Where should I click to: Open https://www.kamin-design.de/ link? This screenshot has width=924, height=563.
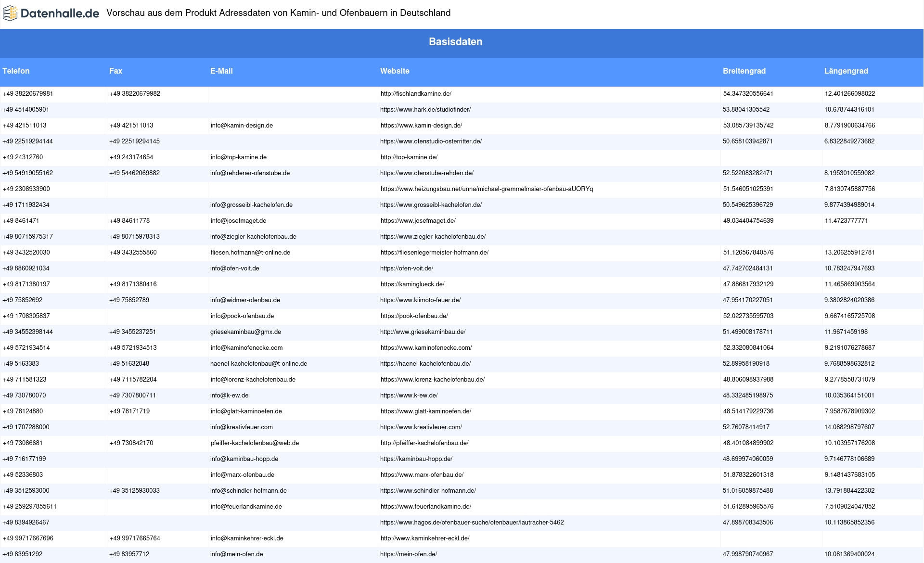[421, 126]
